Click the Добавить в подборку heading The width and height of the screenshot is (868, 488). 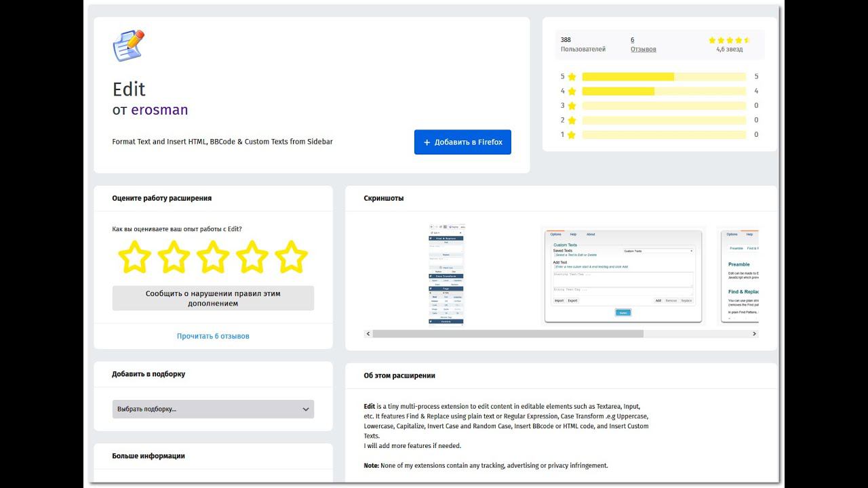149,374
